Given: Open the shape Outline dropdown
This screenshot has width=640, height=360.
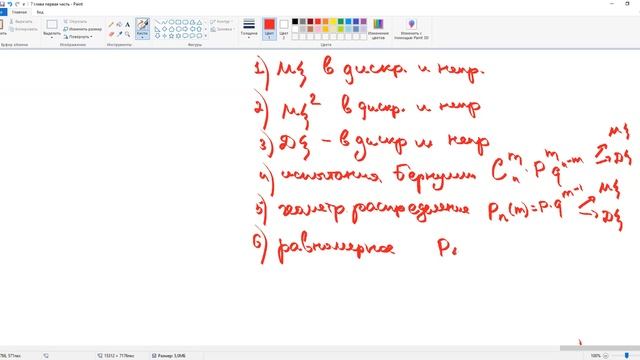Looking at the screenshot, I should pos(221,21).
